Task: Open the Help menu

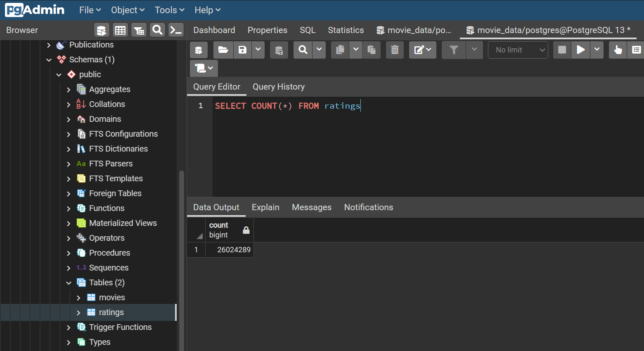Action: pos(208,10)
